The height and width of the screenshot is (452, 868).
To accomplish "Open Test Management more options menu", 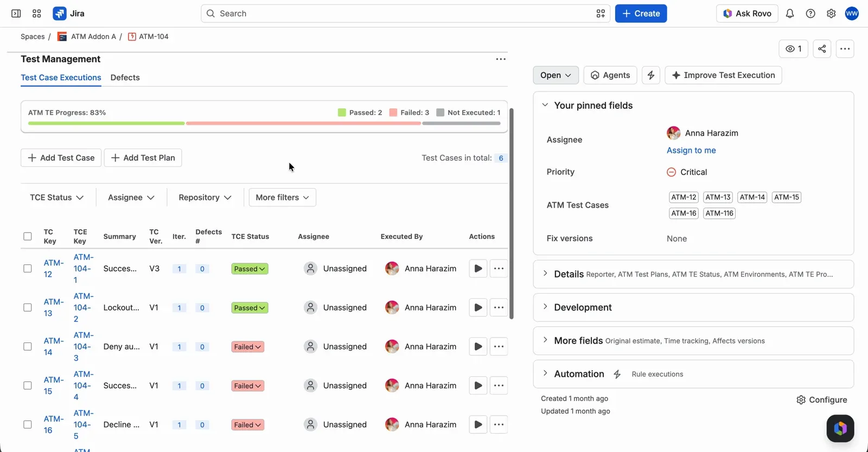I will coord(501,59).
